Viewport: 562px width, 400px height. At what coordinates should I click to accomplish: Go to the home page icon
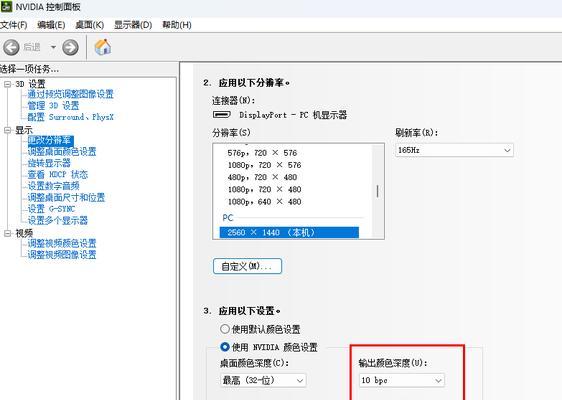pos(103,47)
